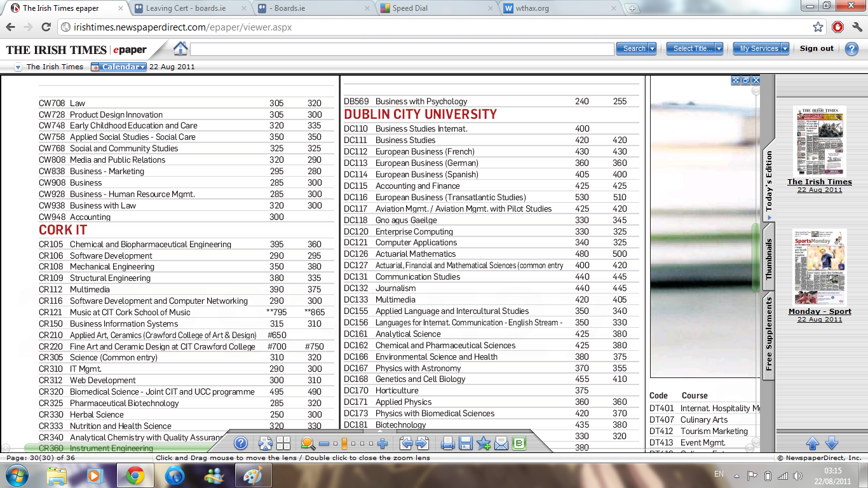
Task: Click the orange zoom slider handle
Action: [x=344, y=444]
